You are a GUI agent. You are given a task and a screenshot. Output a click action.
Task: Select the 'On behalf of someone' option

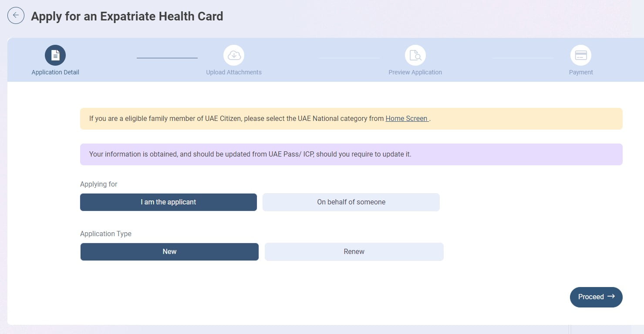(351, 202)
